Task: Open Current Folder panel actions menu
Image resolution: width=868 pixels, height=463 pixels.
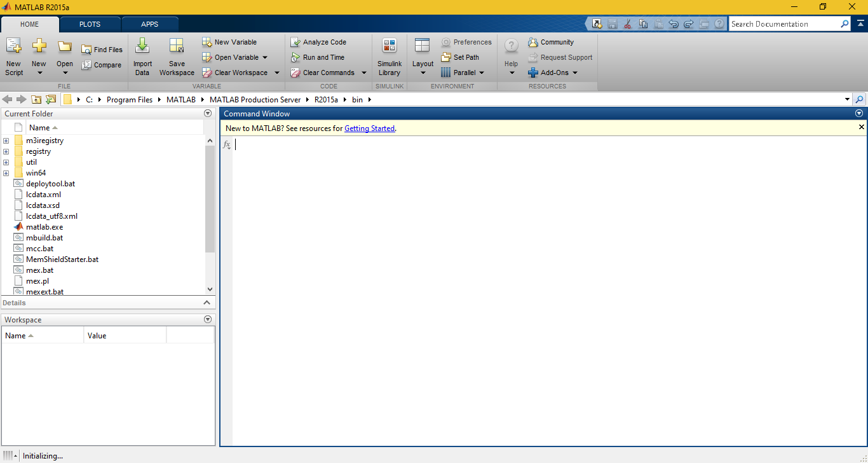Action: [207, 113]
